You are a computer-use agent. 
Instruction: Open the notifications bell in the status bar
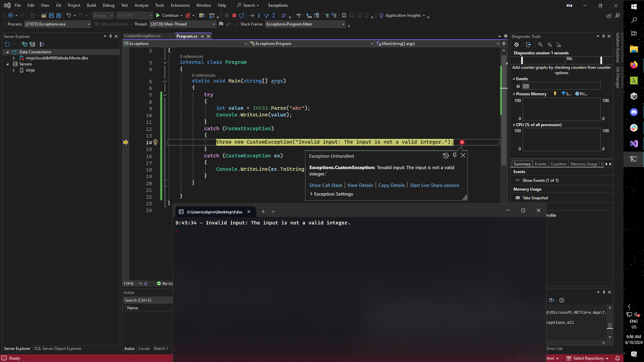tap(617, 358)
